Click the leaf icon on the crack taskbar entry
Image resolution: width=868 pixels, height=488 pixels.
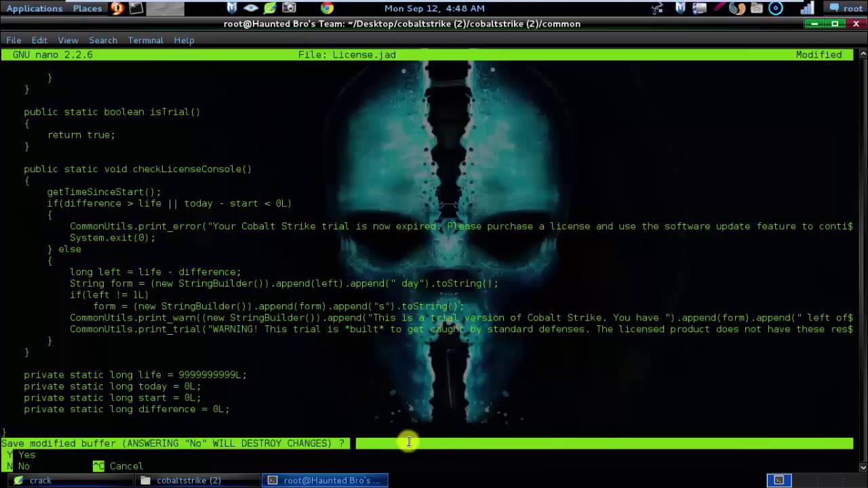tap(19, 480)
